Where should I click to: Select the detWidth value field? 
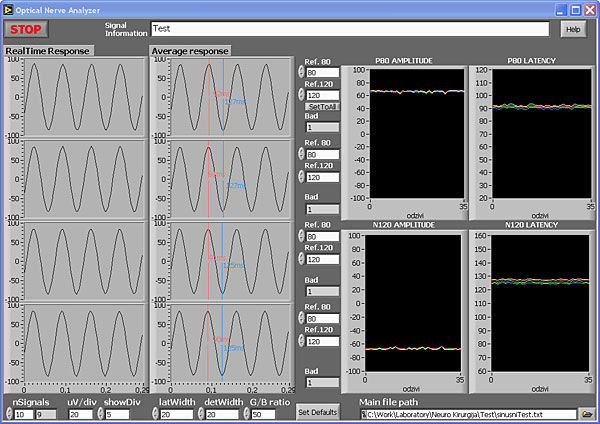click(x=222, y=414)
